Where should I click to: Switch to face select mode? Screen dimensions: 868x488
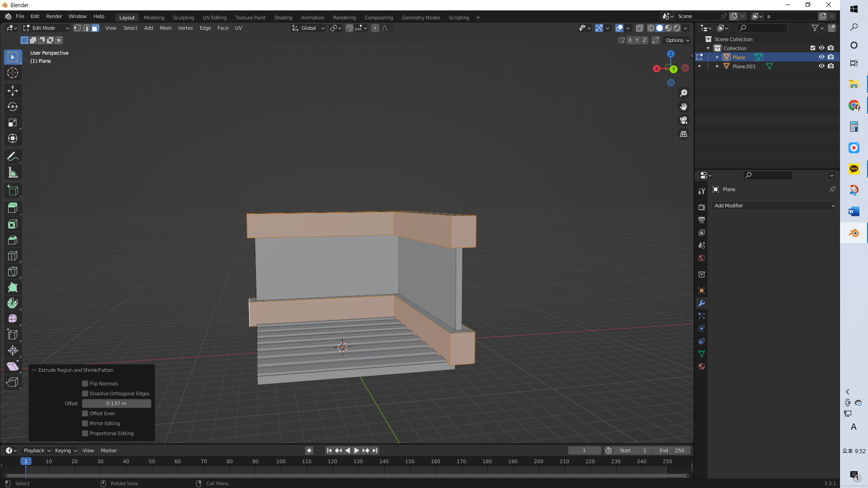pyautogui.click(x=95, y=28)
